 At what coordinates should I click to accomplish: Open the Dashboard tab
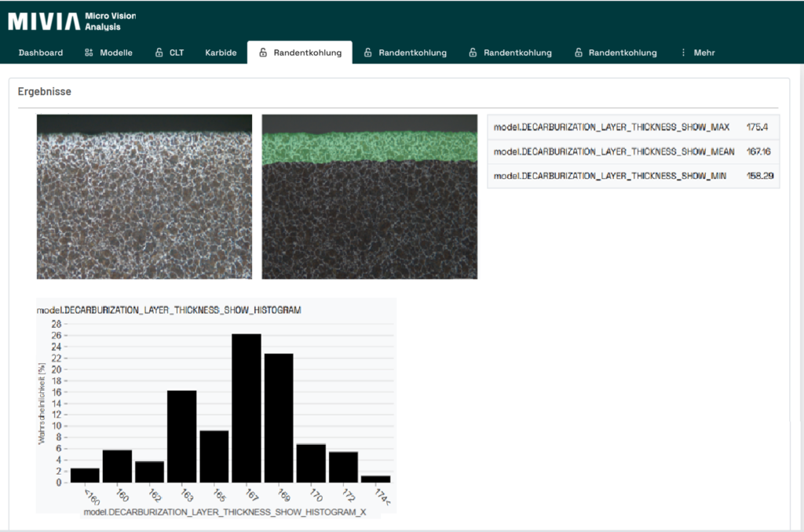tap(41, 53)
